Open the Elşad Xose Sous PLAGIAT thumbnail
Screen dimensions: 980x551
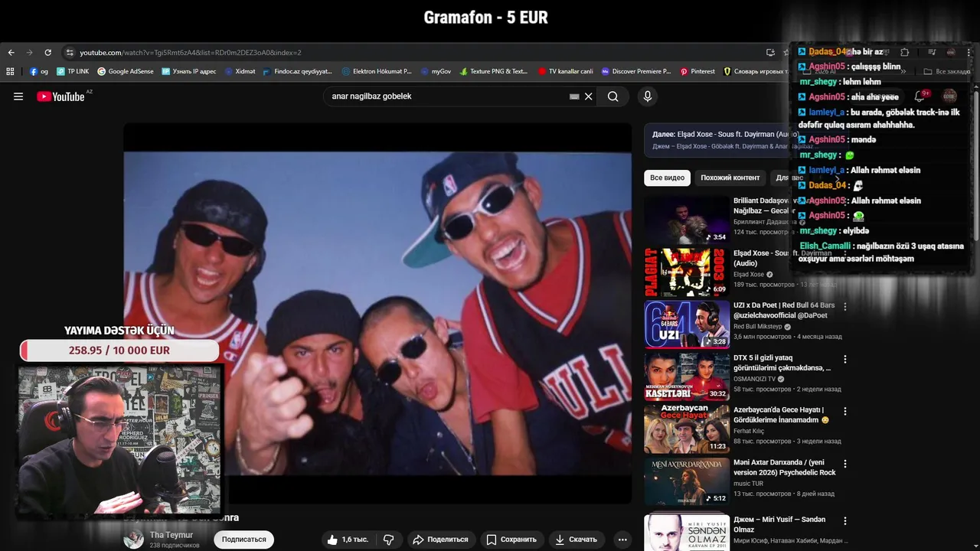click(687, 272)
